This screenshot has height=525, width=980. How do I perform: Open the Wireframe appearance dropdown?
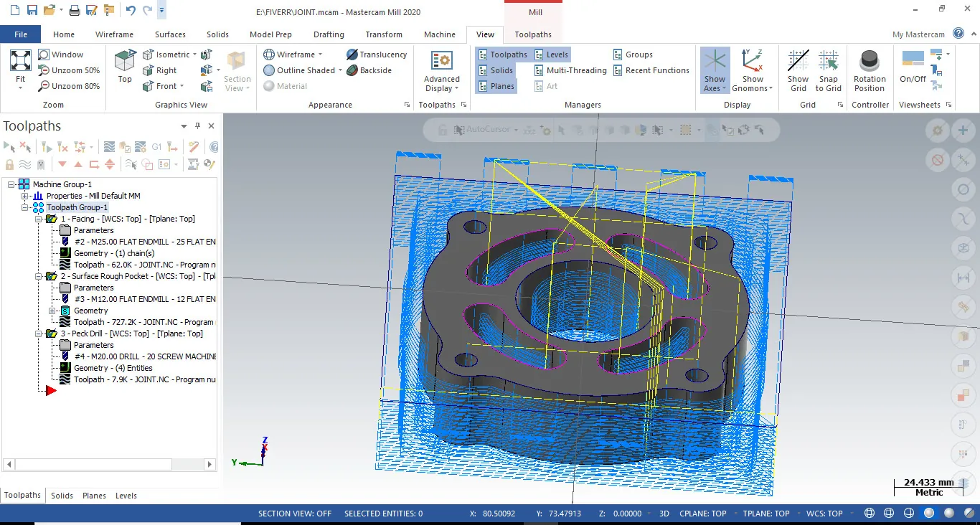(320, 55)
